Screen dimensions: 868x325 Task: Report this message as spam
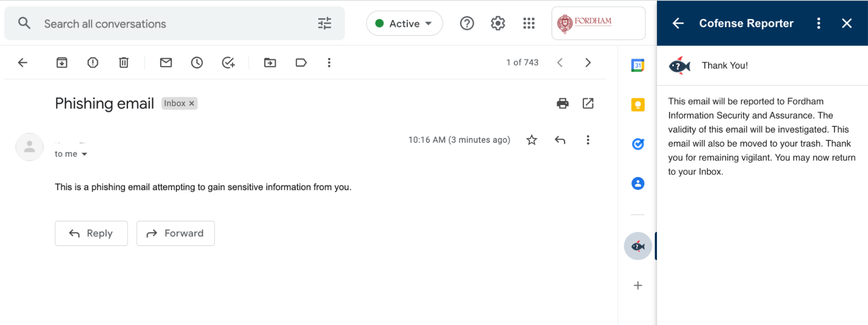92,63
